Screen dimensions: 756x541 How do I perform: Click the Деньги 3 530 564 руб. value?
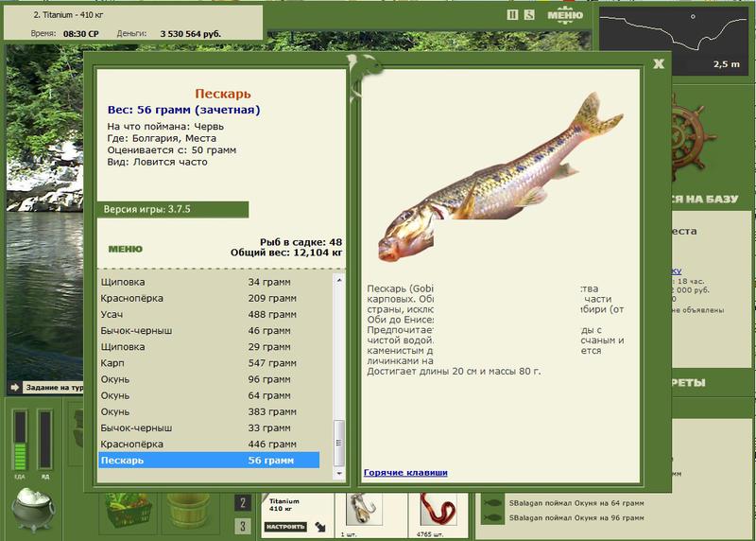tap(191, 34)
